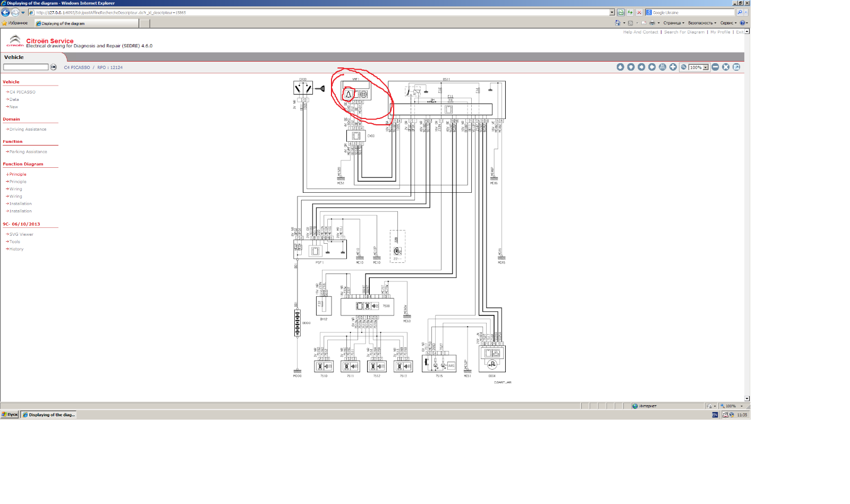This screenshot has height=504, width=850.
Task: Click the Citroën logo
Action: click(x=15, y=41)
